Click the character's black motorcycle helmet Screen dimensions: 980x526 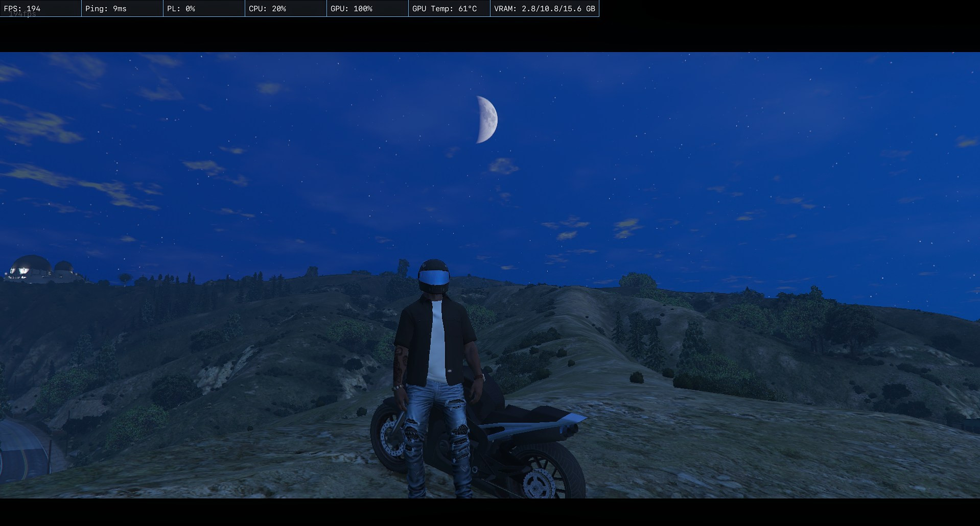click(x=433, y=277)
